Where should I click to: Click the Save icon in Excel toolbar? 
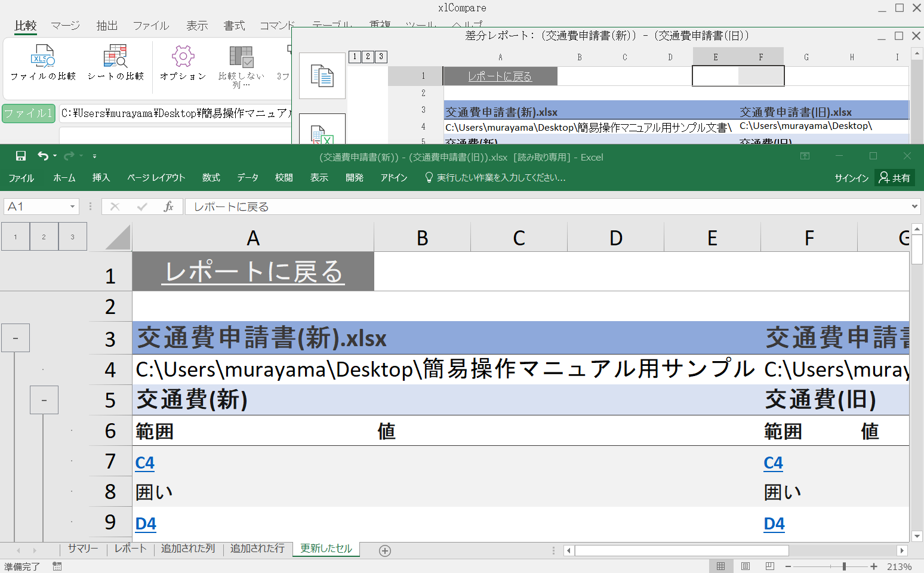tap(21, 156)
